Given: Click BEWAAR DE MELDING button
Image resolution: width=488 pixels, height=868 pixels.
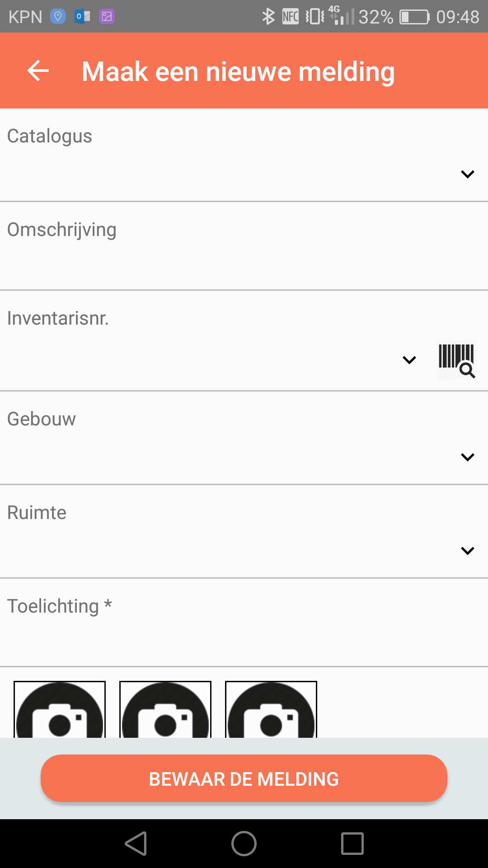Looking at the screenshot, I should 244,778.
